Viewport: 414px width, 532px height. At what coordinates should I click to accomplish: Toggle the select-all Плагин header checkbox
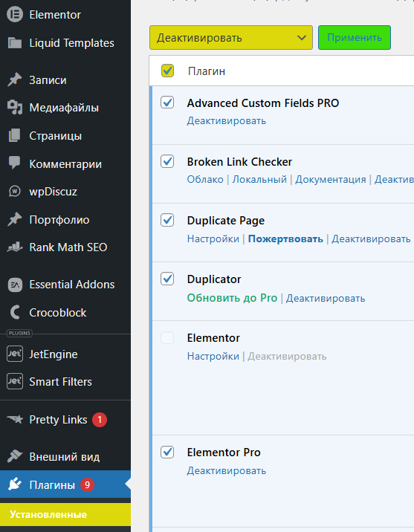(167, 71)
